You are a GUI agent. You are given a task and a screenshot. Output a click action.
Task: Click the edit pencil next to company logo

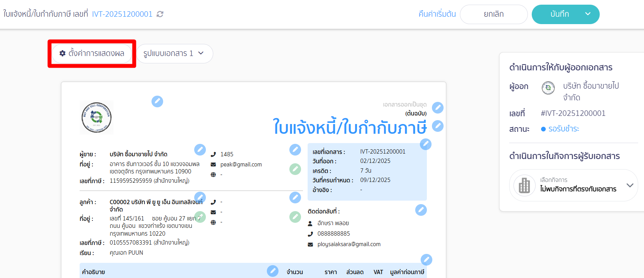click(157, 101)
